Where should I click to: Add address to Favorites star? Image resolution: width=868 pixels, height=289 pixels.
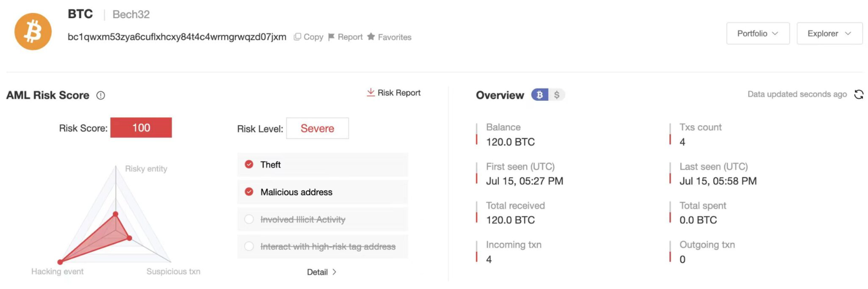point(371,37)
